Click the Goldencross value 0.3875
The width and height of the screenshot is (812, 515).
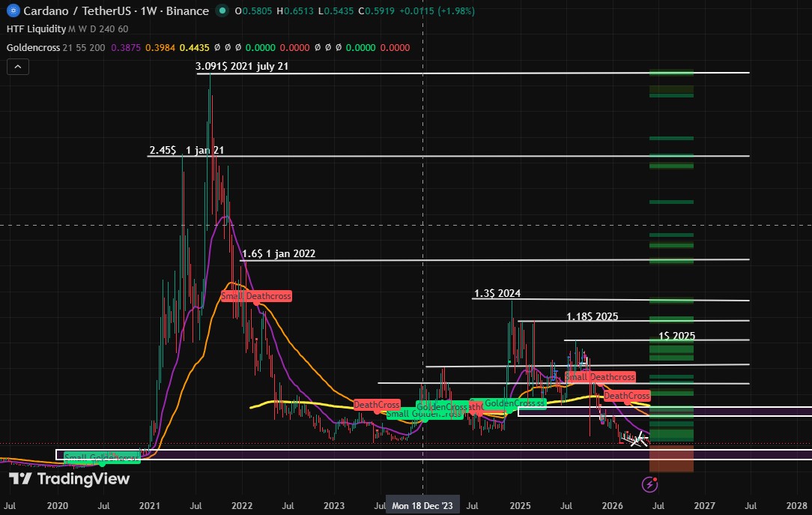126,48
